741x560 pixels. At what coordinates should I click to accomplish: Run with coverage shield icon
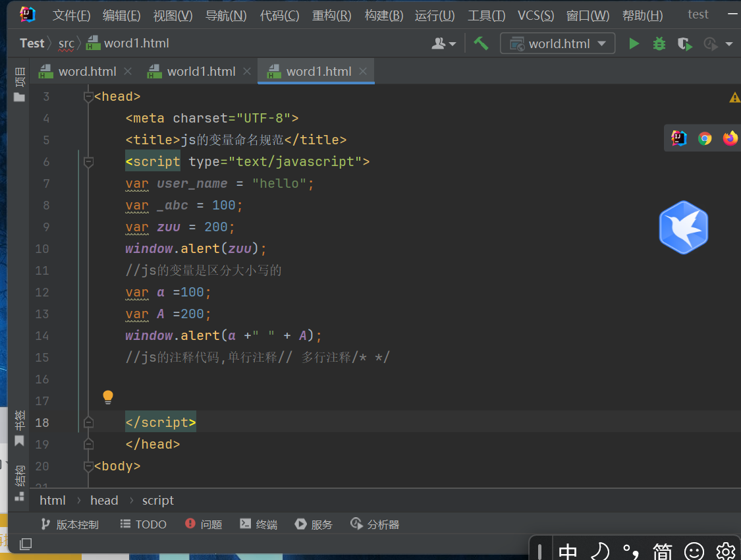point(685,44)
